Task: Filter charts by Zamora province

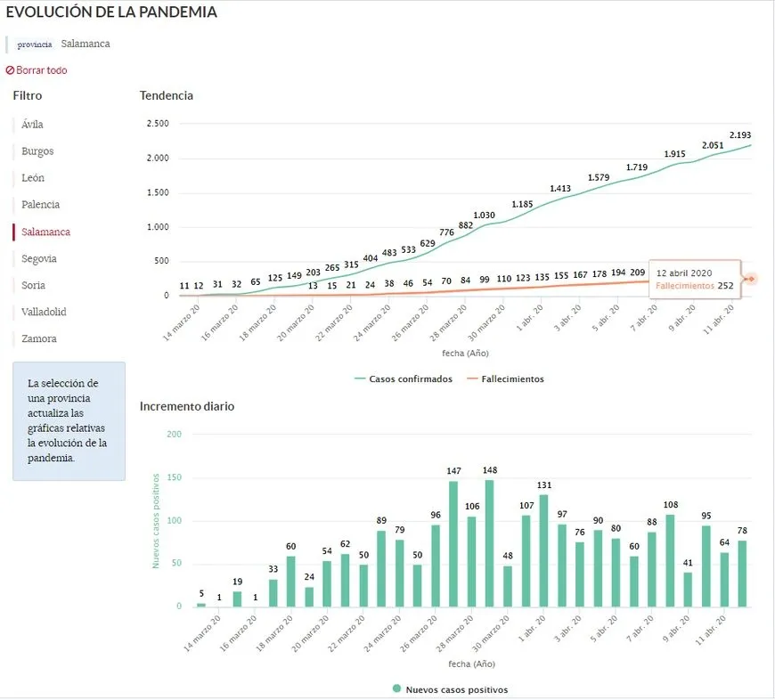Action: point(39,338)
